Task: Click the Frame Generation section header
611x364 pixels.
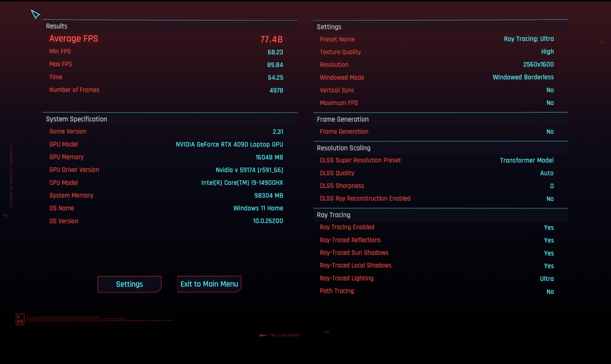Action: (x=343, y=120)
